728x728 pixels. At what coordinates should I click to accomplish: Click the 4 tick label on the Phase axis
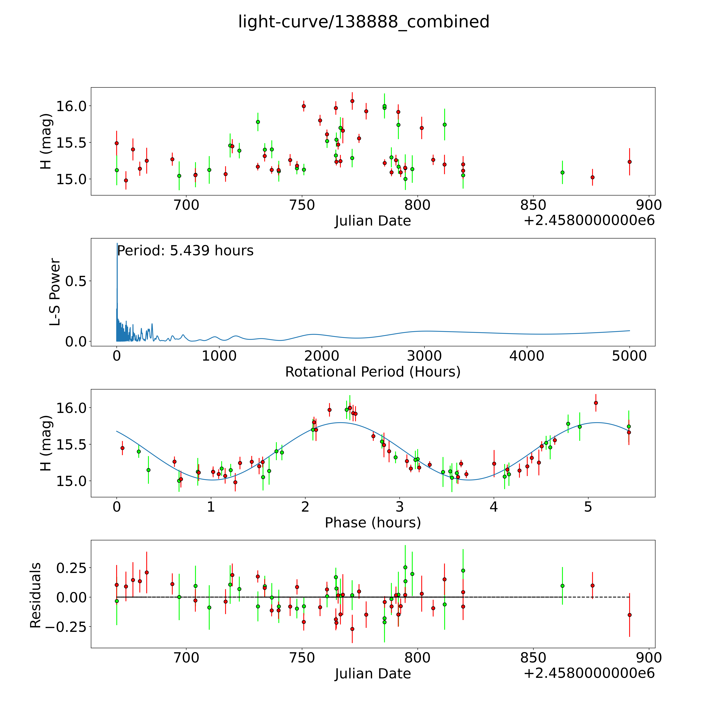pyautogui.click(x=494, y=507)
